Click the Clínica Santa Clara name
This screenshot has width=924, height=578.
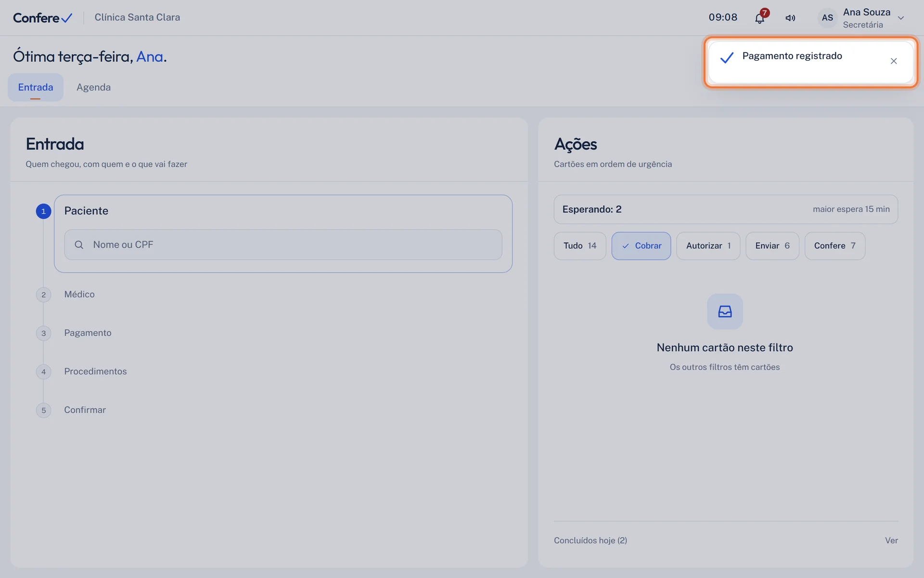[137, 17]
